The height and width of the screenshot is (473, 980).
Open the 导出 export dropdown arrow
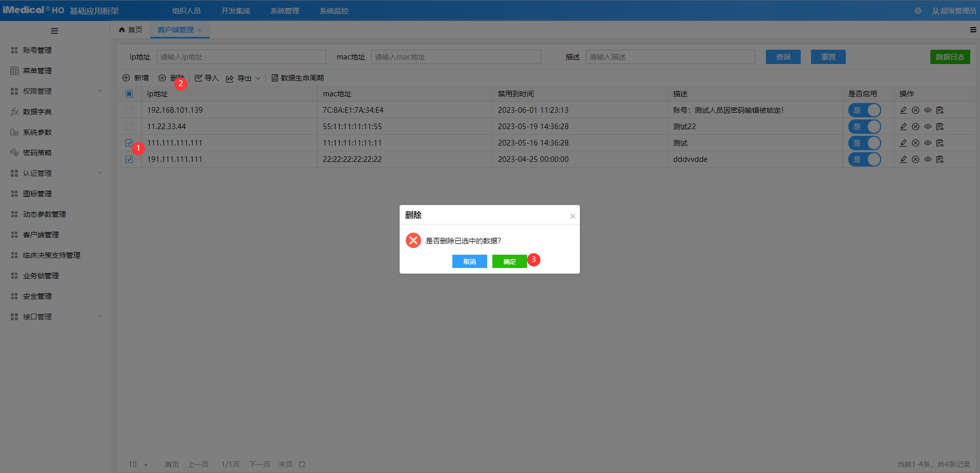258,78
